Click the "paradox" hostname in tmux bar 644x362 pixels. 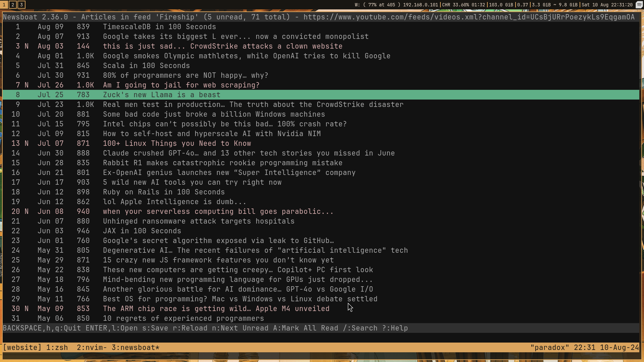[x=550, y=348]
